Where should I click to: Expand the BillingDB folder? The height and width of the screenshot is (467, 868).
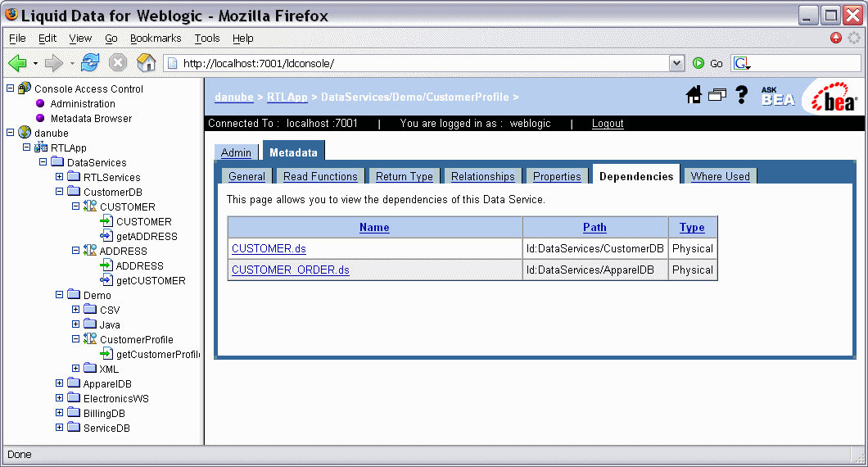pos(59,413)
